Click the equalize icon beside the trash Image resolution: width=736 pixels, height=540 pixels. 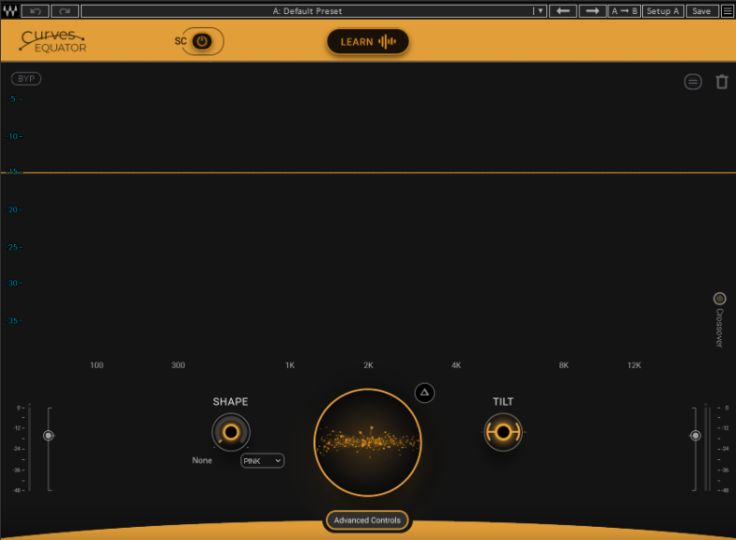(x=693, y=82)
